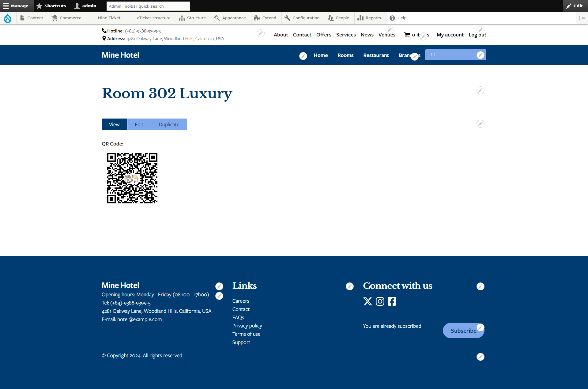Image resolution: width=588 pixels, height=389 pixels.
Task: Open the X (Twitter) social icon
Action: point(368,301)
